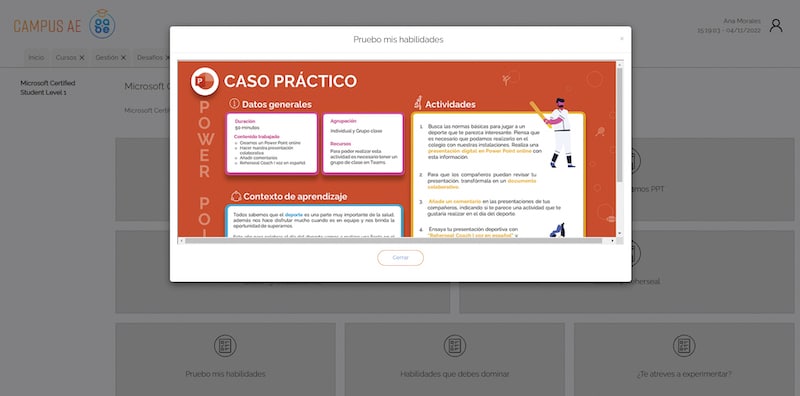Close the Cursos tab with its X
The height and width of the screenshot is (396, 800).
tap(82, 58)
